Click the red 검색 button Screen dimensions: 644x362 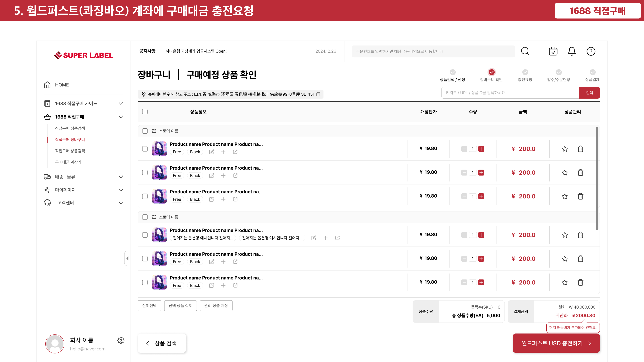[x=589, y=93]
